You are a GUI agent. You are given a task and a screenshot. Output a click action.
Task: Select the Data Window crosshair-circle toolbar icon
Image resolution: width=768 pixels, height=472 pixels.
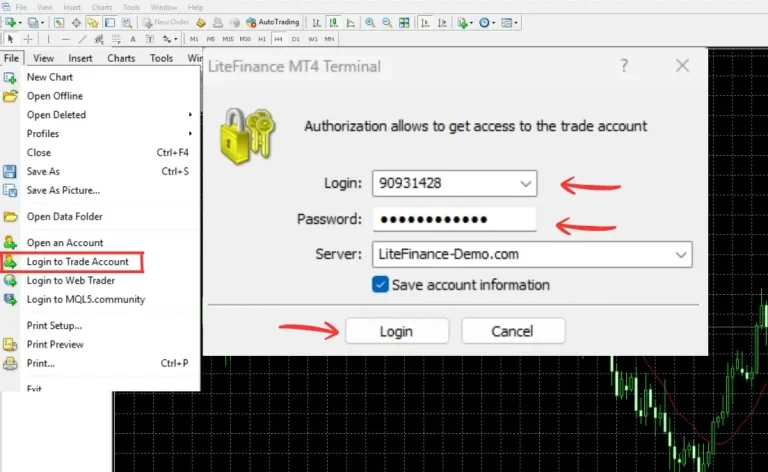[76, 23]
